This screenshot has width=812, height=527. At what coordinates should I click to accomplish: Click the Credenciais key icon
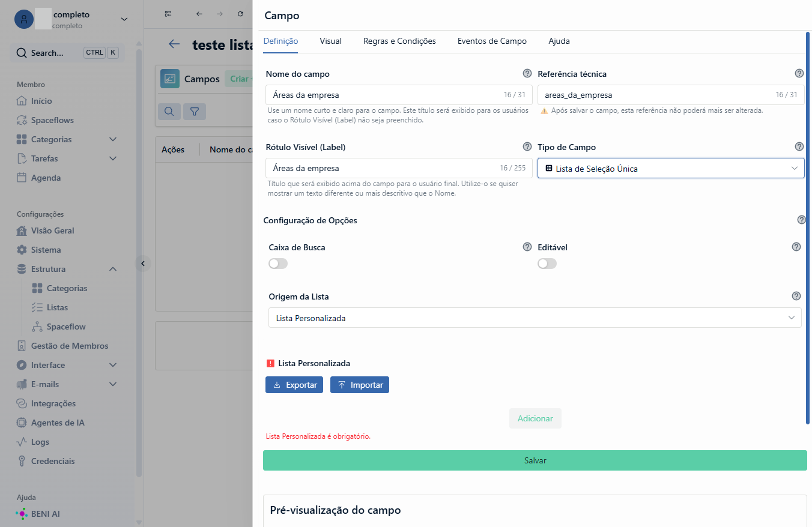[x=22, y=461]
